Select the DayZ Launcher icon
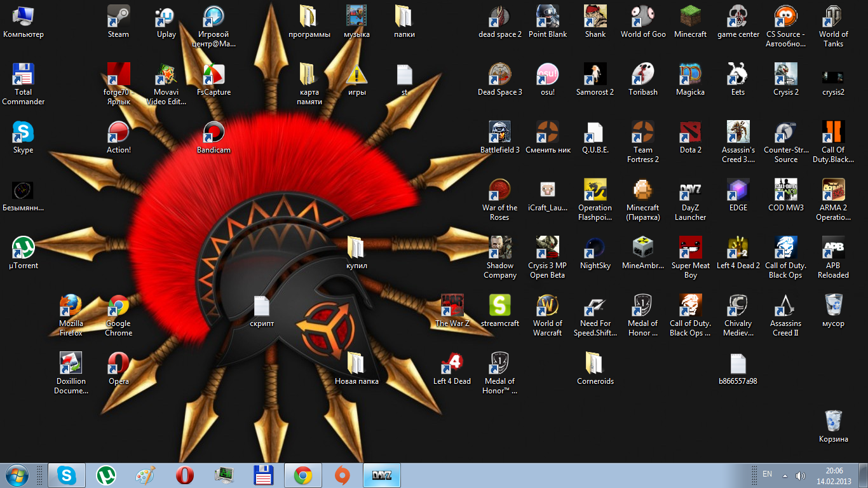 click(x=691, y=200)
